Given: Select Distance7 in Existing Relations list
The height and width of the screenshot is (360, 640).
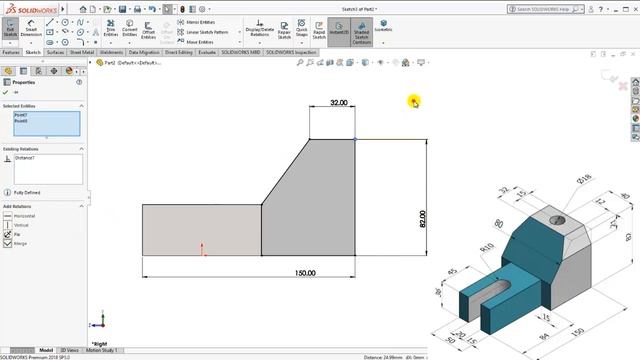Looking at the screenshot, I should (24, 158).
